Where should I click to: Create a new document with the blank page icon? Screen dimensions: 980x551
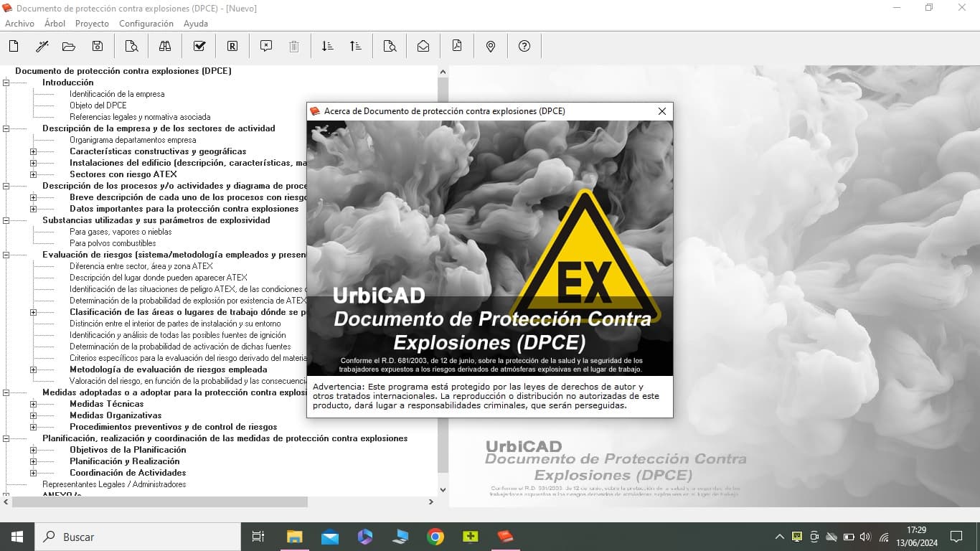[14, 46]
